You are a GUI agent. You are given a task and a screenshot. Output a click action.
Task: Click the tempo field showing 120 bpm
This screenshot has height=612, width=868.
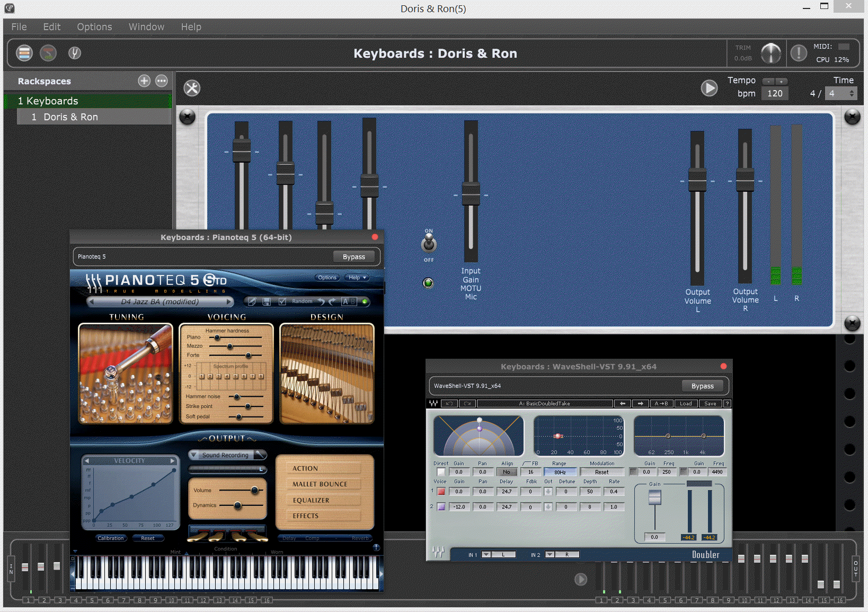(774, 93)
